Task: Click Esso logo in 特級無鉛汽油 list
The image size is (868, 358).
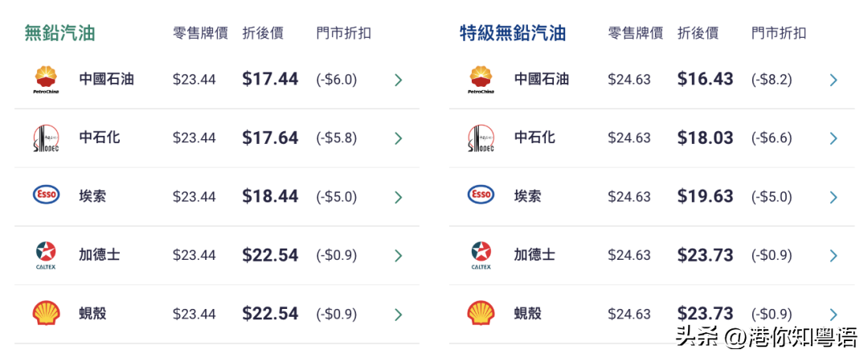Action: click(x=481, y=195)
